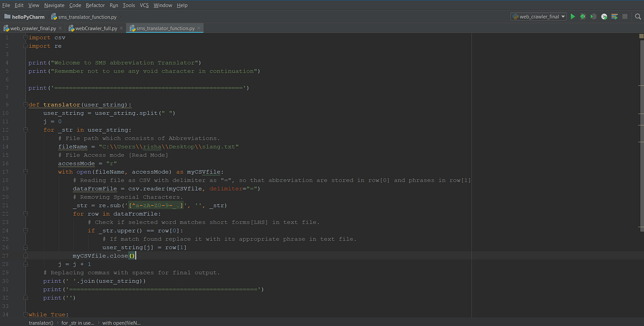Open the VCS menu
Image resolution: width=644 pixels, height=326 pixels.
coord(144,5)
